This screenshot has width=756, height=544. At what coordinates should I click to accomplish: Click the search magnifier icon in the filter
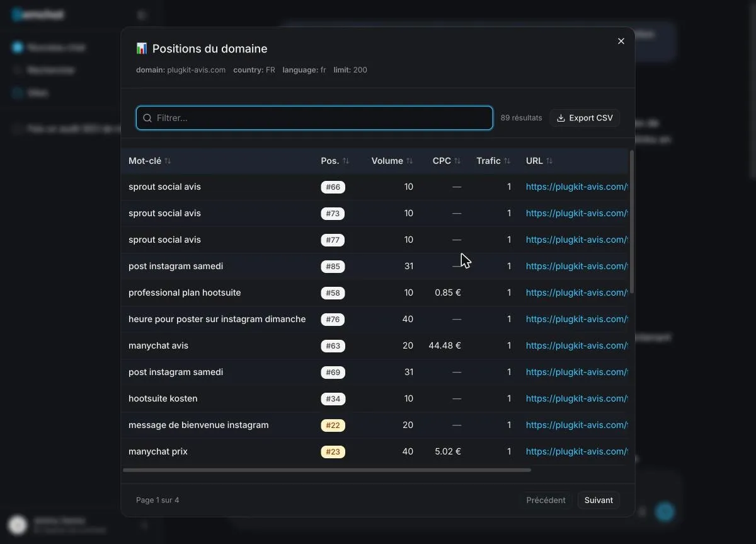pyautogui.click(x=147, y=118)
